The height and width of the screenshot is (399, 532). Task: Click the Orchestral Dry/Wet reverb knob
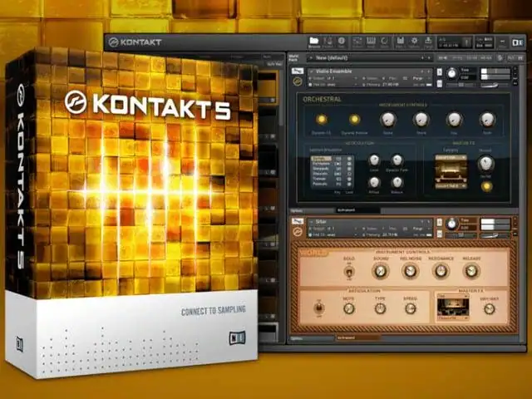click(x=485, y=163)
